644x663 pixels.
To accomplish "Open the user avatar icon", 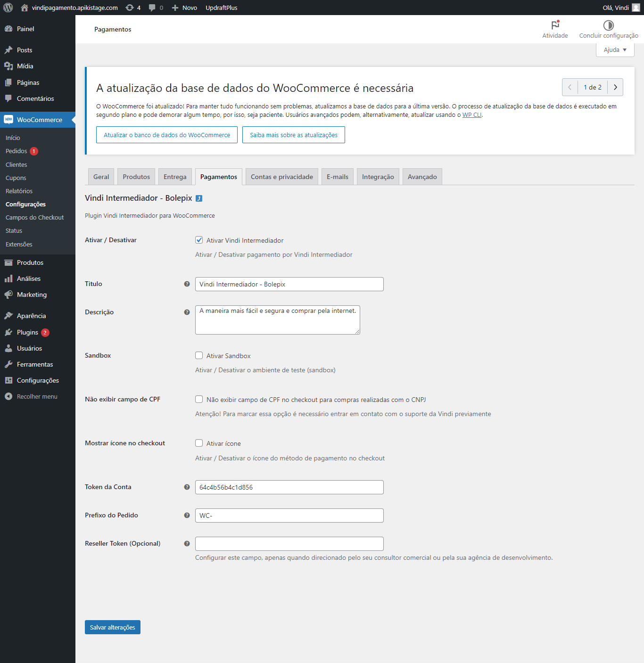I will coord(636,8).
